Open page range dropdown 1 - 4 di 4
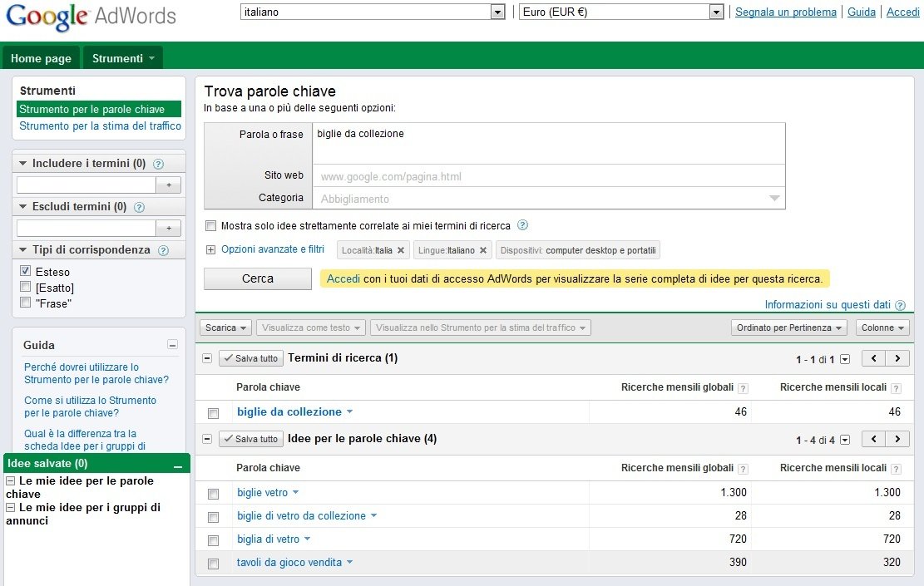The height and width of the screenshot is (586, 924). 845,440
